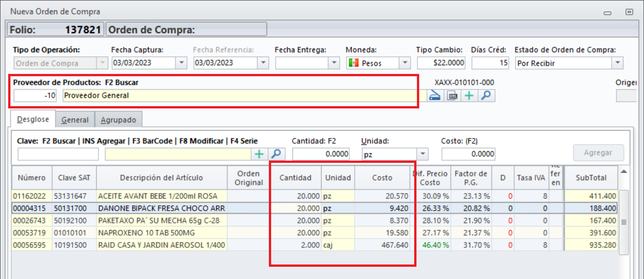This screenshot has height=279, width=644.
Task: Click the XML import icon for supplier
Action: [x=452, y=96]
